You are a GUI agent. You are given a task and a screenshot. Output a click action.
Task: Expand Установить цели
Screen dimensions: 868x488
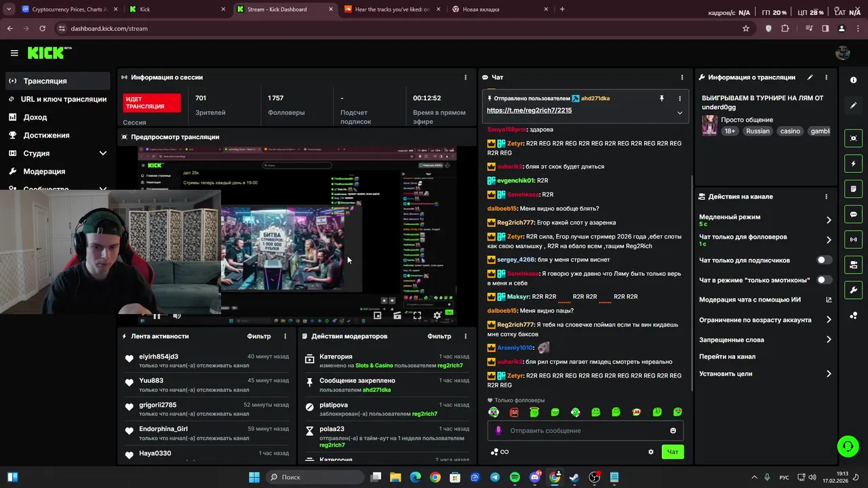point(829,373)
